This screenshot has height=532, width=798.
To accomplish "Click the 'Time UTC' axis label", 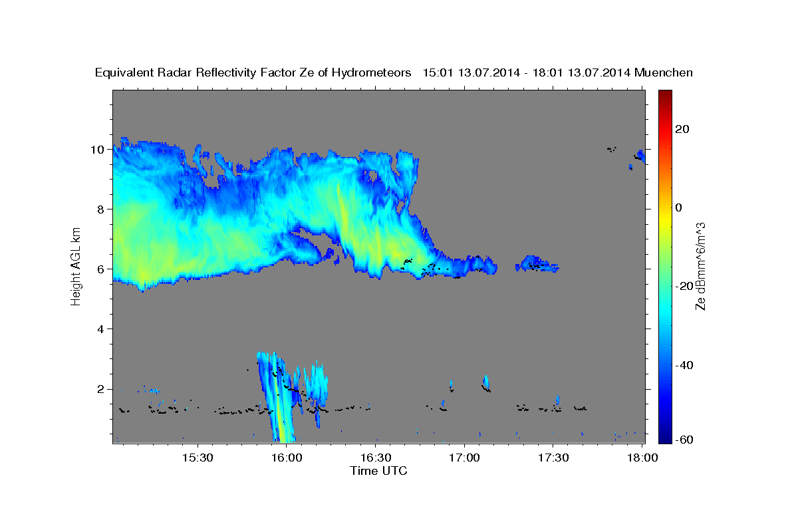I will pos(378,471).
